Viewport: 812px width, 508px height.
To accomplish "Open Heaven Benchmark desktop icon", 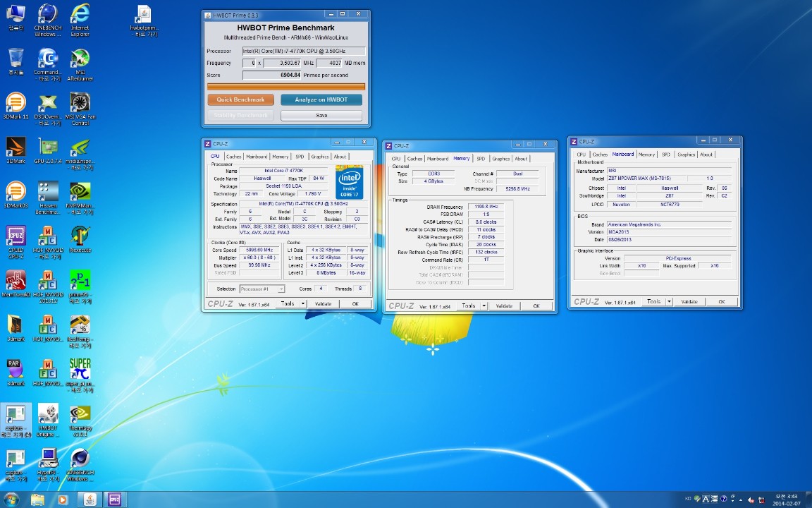I will (x=48, y=198).
